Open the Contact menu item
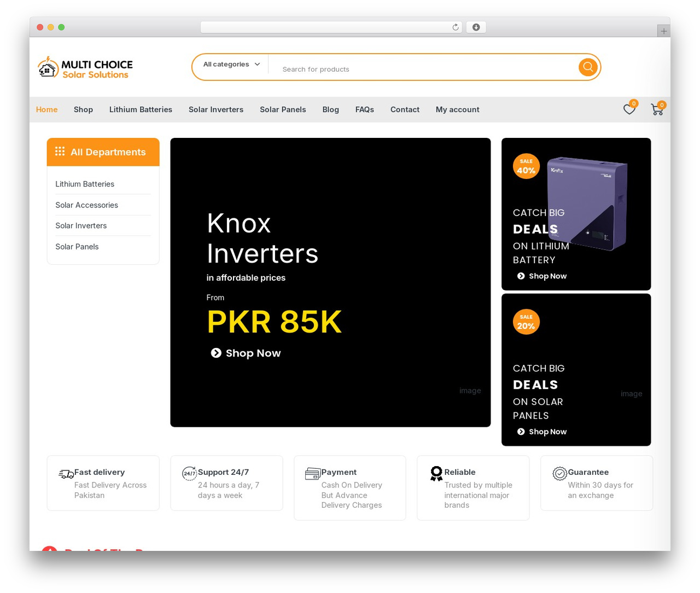700x593 pixels. coord(405,109)
